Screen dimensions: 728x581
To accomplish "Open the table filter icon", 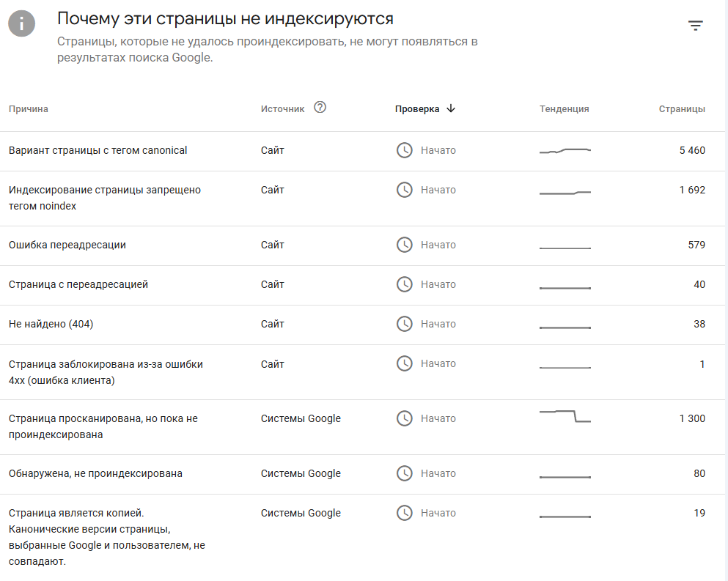I will 695,26.
